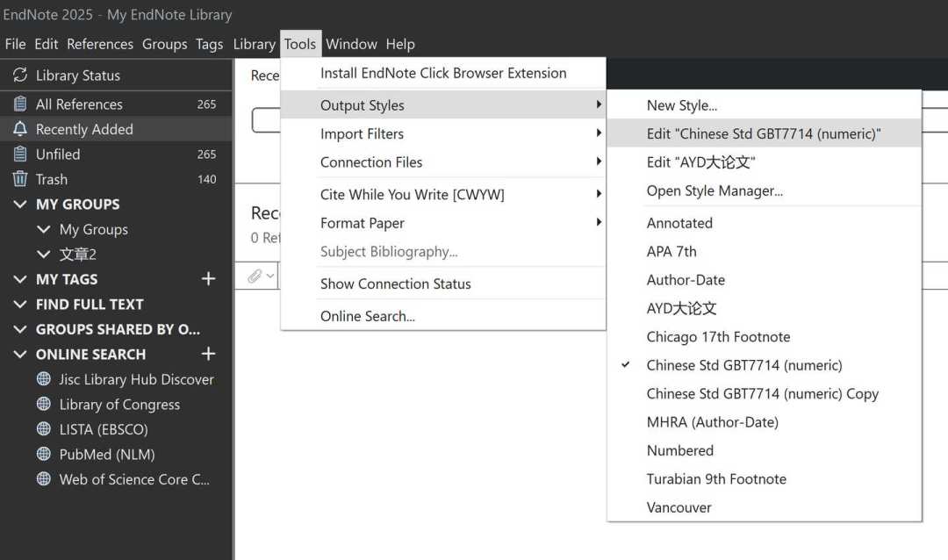
Task: Click the globe icon for Library of Congress
Action: [44, 404]
